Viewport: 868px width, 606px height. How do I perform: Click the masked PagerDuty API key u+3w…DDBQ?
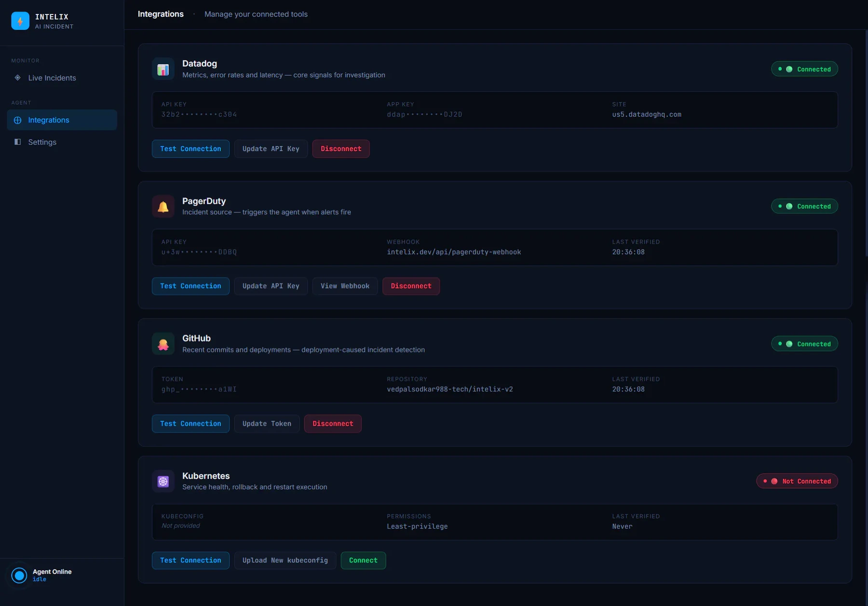point(199,252)
